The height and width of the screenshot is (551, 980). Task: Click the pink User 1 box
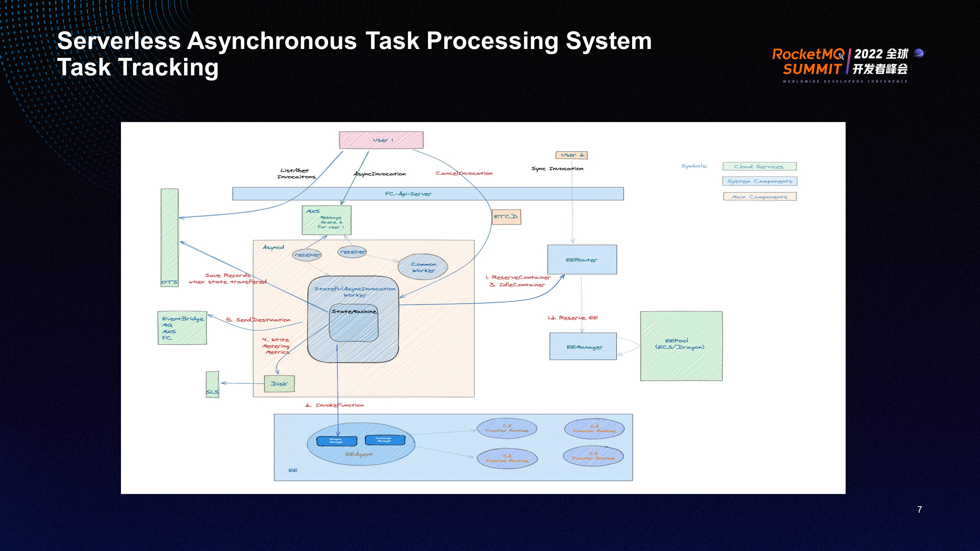click(381, 140)
